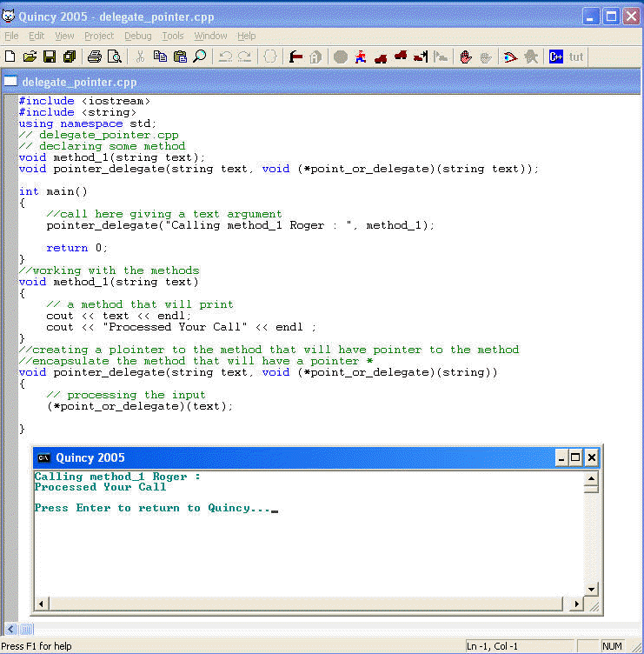Click the Save All icon
This screenshot has width=644, height=654.
pyautogui.click(x=70, y=57)
